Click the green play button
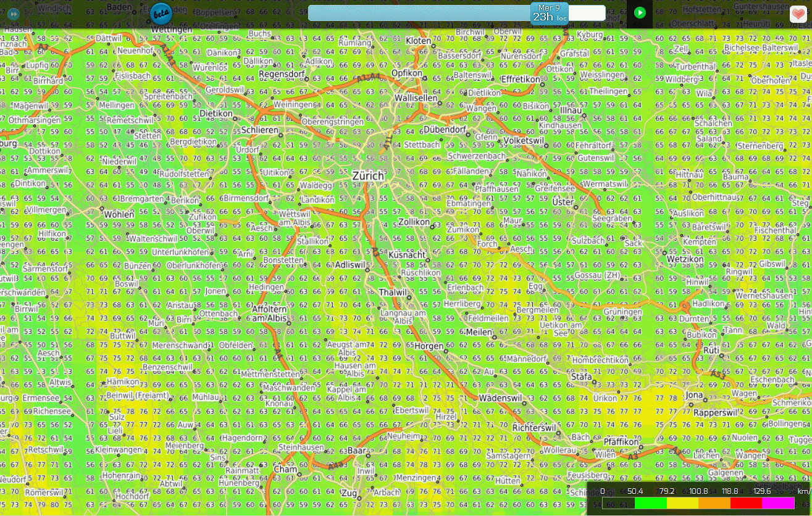 point(640,13)
